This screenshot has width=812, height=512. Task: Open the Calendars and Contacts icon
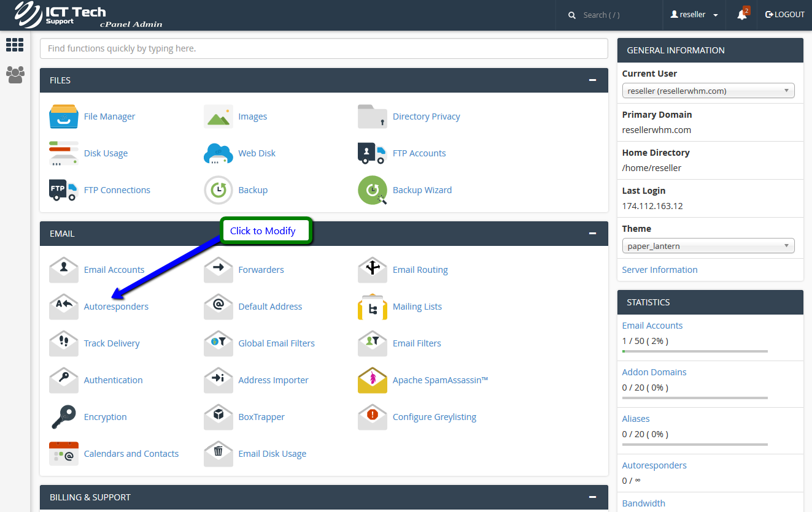click(x=64, y=454)
